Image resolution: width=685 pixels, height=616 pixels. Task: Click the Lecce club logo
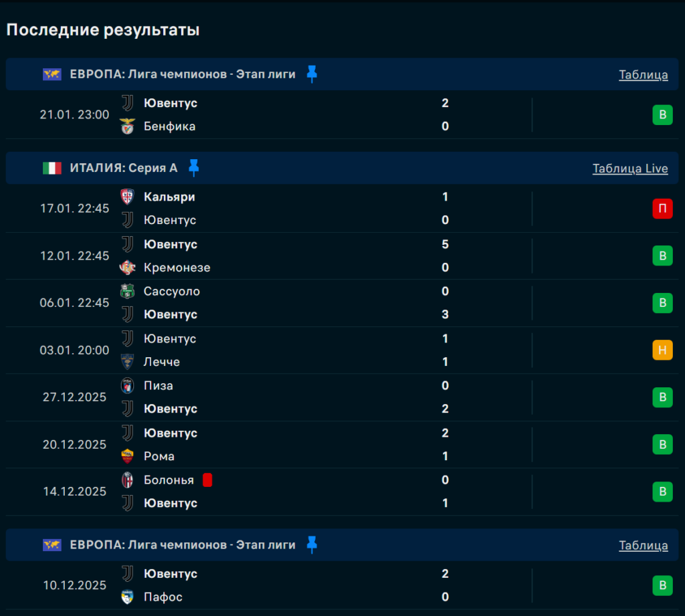coord(127,362)
